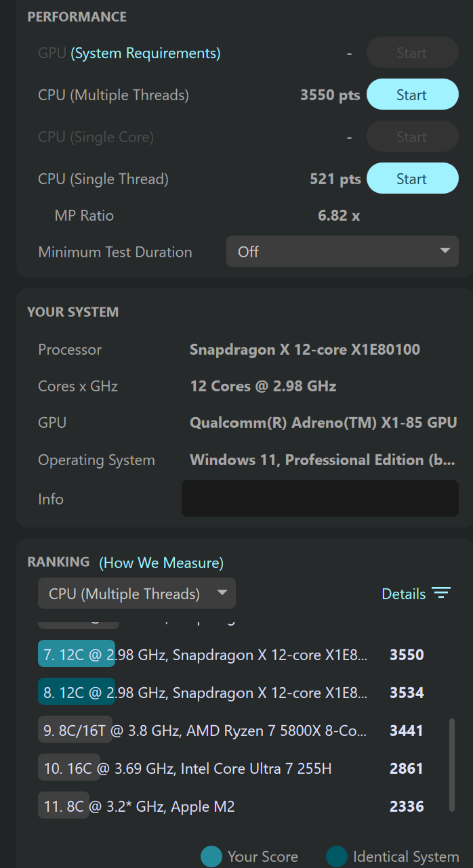
Task: Select rank 10 Intel Core Ultra 7 255H entry
Action: pyautogui.click(x=230, y=768)
